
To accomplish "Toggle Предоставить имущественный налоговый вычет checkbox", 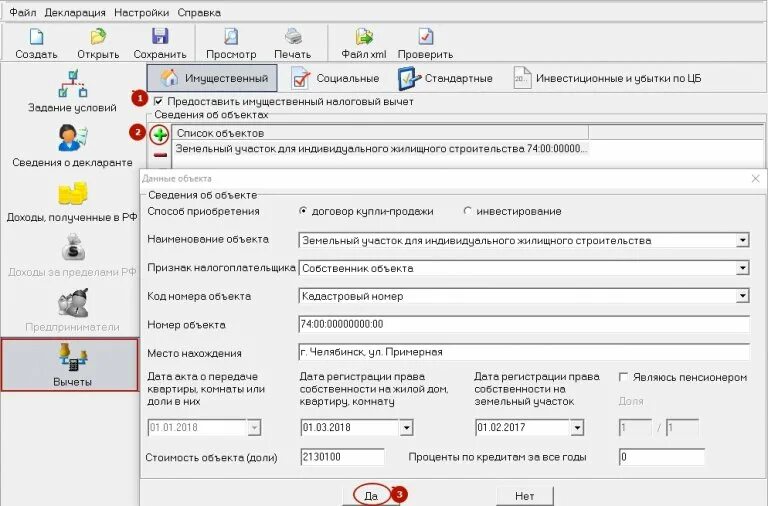I will point(158,101).
